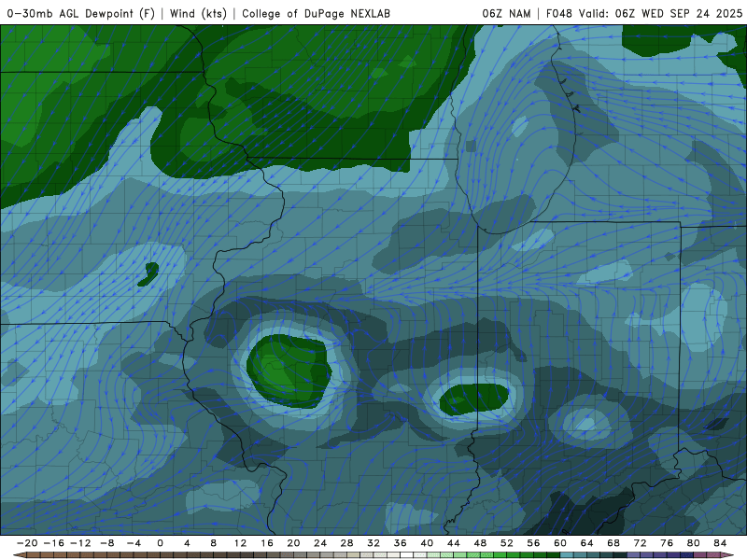
Task: Click the 4 value on the color scale
Action: [187, 543]
